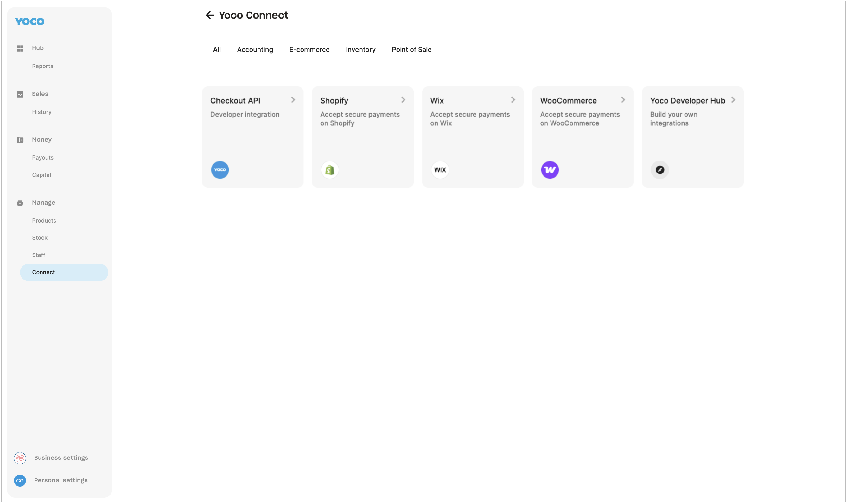847x504 pixels.
Task: Open Wix via its chevron arrow
Action: click(513, 100)
